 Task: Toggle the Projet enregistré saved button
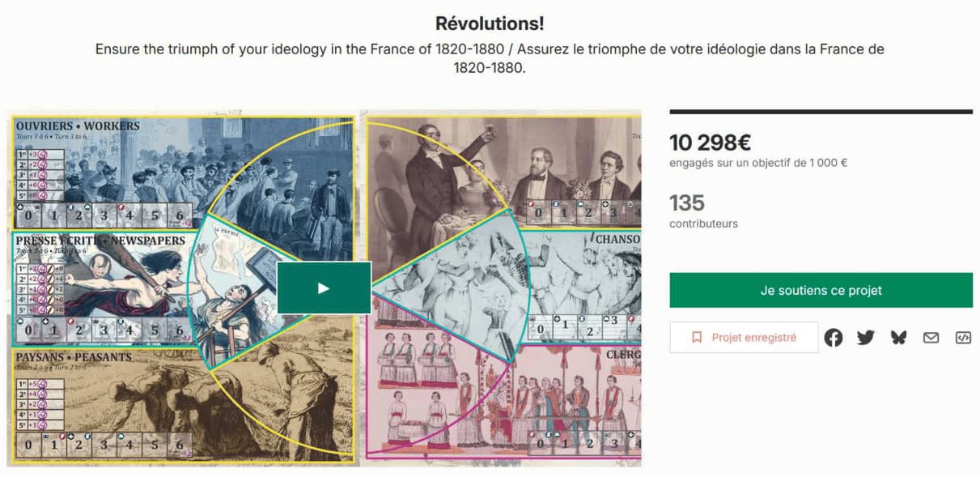pyautogui.click(x=745, y=338)
